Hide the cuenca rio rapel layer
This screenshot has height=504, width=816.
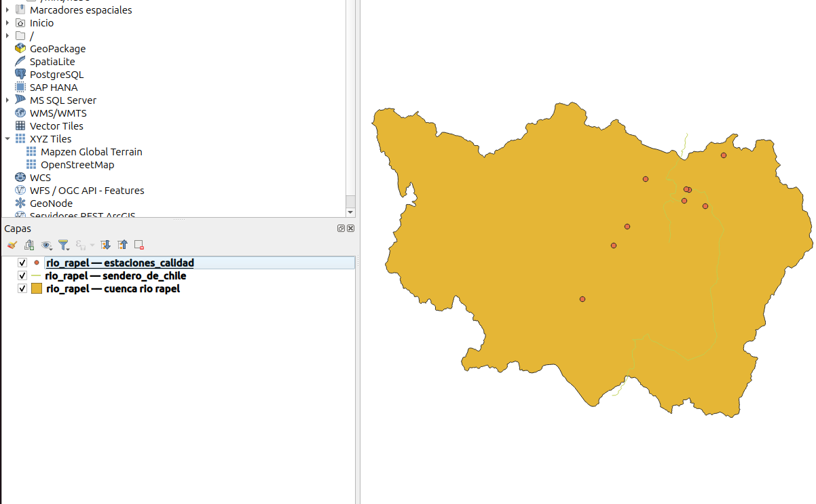click(x=22, y=289)
